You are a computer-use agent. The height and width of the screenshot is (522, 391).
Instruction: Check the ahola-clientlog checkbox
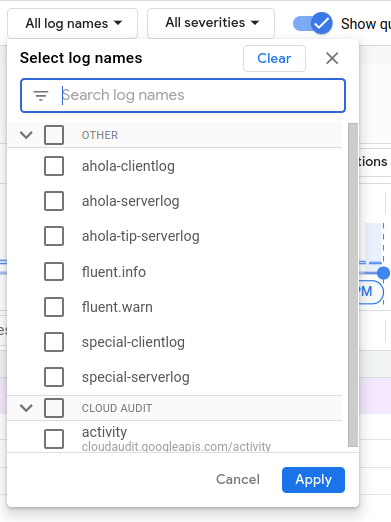click(x=54, y=166)
